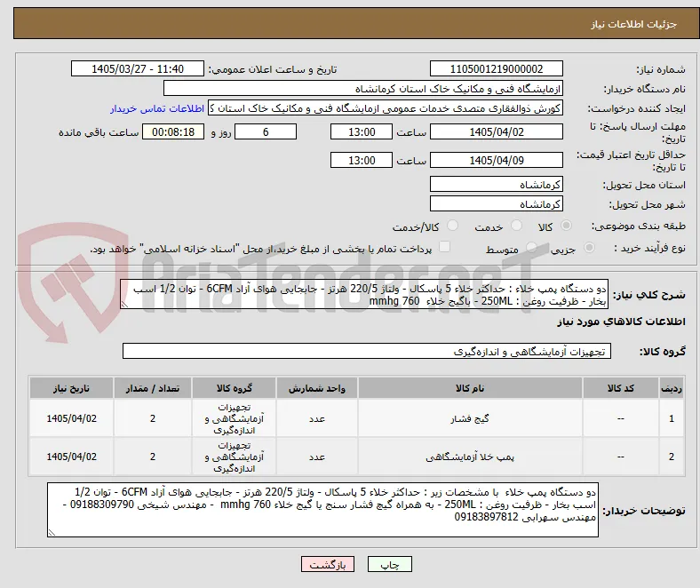Click the چاپ (print) button
The height and width of the screenshot is (588, 700).
coord(389,564)
